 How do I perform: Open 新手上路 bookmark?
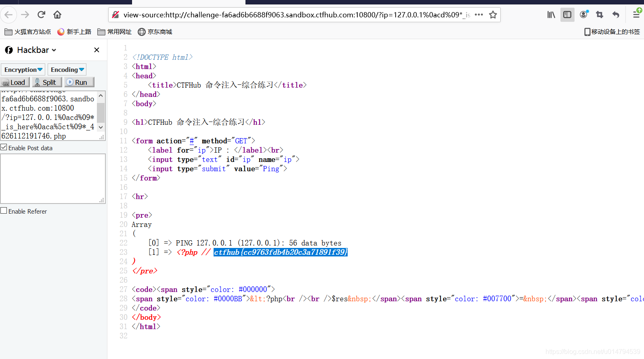click(x=74, y=32)
